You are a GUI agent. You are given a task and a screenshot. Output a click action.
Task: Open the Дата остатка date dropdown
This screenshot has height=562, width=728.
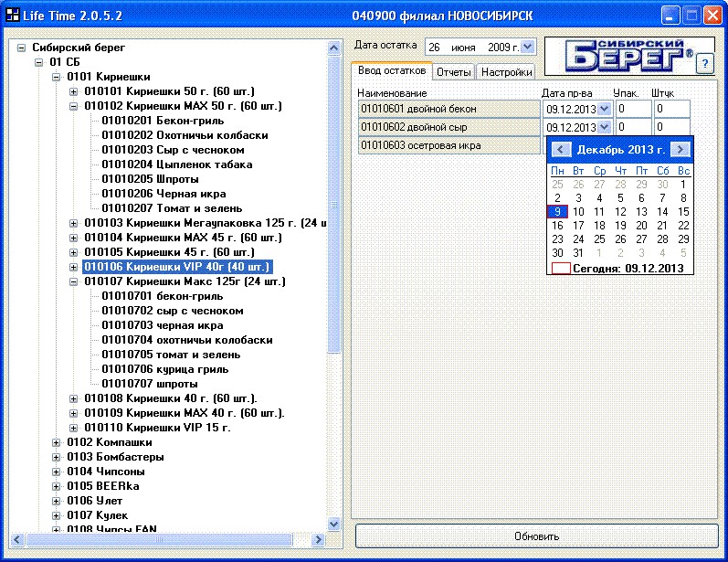(x=527, y=47)
